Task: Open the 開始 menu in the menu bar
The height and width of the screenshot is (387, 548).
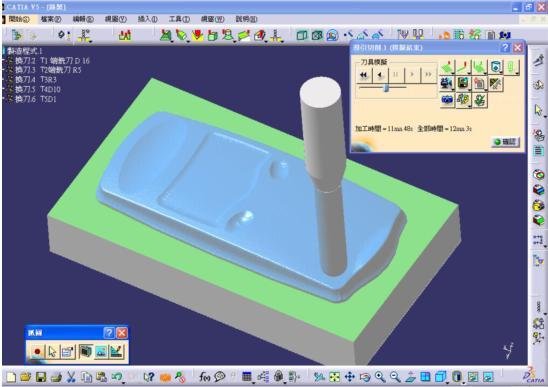Action: coord(19,19)
